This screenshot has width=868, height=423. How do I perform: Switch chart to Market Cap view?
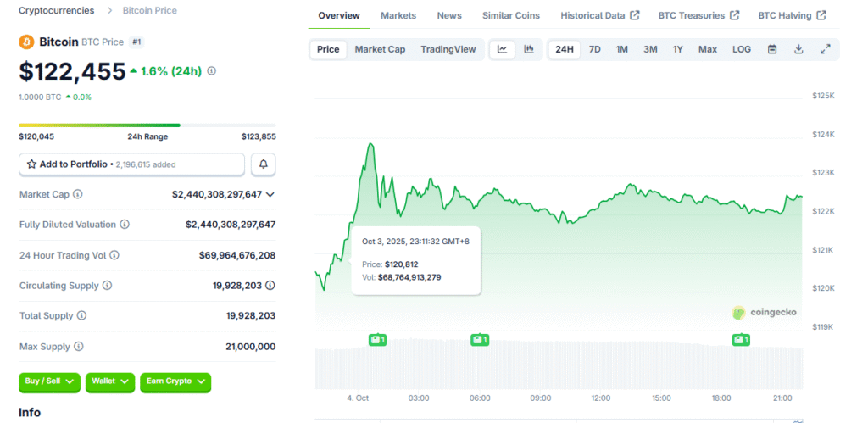point(380,49)
